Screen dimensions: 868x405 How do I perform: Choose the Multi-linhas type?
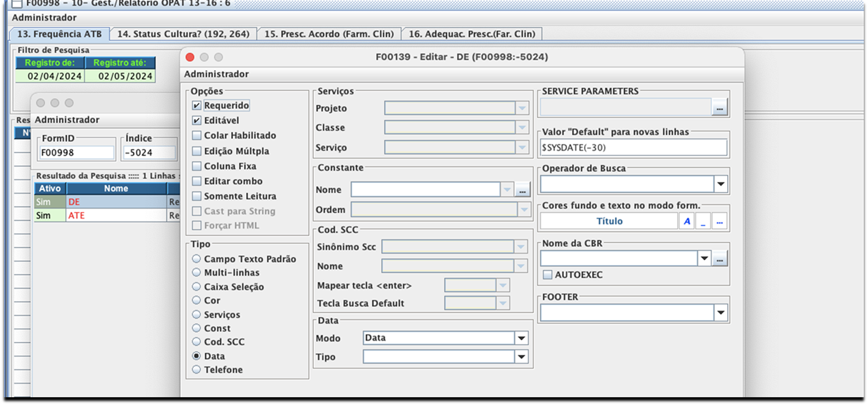[197, 273]
